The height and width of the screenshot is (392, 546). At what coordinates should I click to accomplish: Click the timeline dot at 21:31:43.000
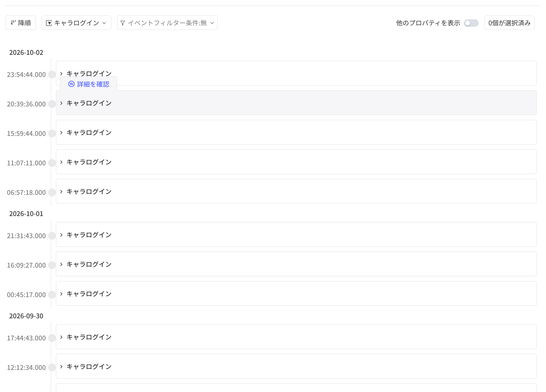click(x=52, y=236)
